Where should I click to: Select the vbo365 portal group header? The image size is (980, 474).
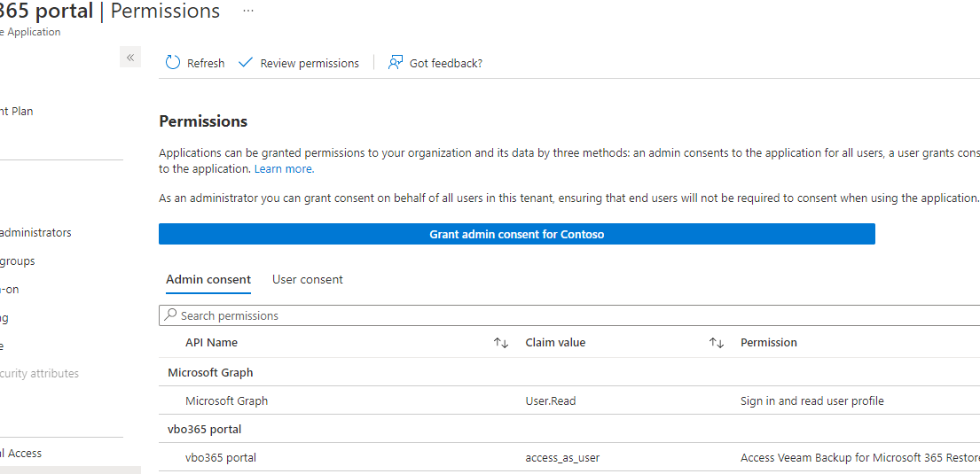(204, 429)
